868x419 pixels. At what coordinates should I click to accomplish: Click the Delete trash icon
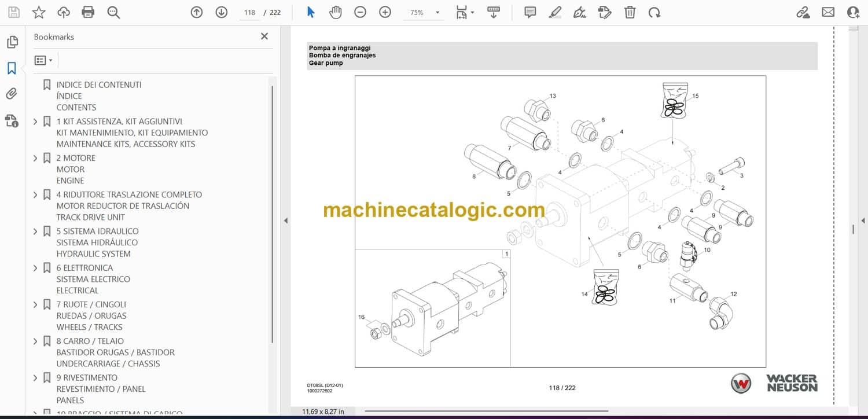(x=630, y=12)
